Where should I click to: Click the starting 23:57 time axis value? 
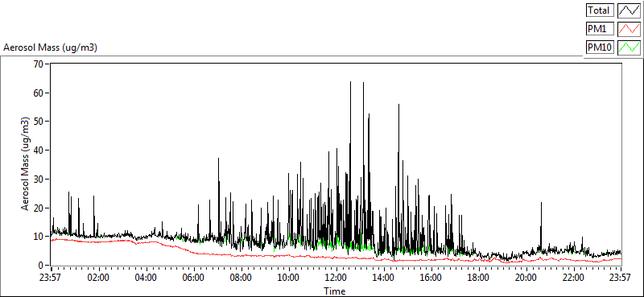coord(51,278)
